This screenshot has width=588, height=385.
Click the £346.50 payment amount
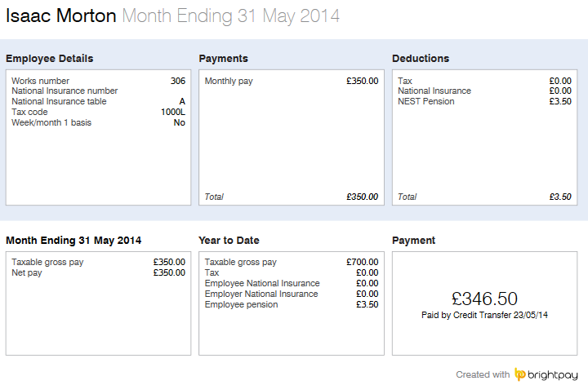point(484,299)
